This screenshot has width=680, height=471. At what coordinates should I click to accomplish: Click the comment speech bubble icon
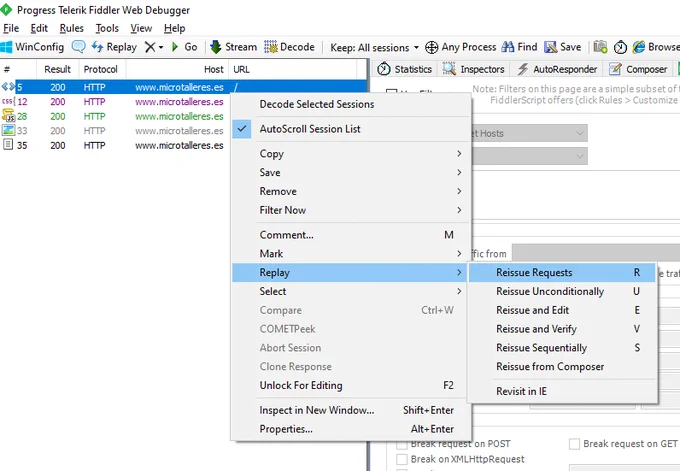click(78, 47)
